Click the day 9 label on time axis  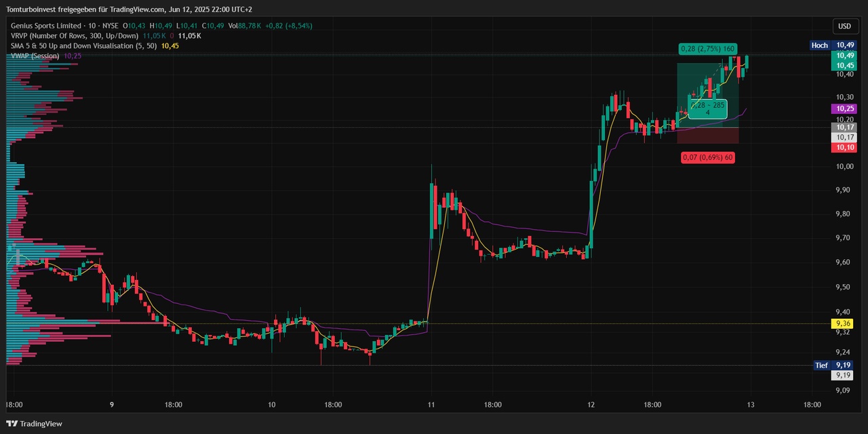coord(111,405)
